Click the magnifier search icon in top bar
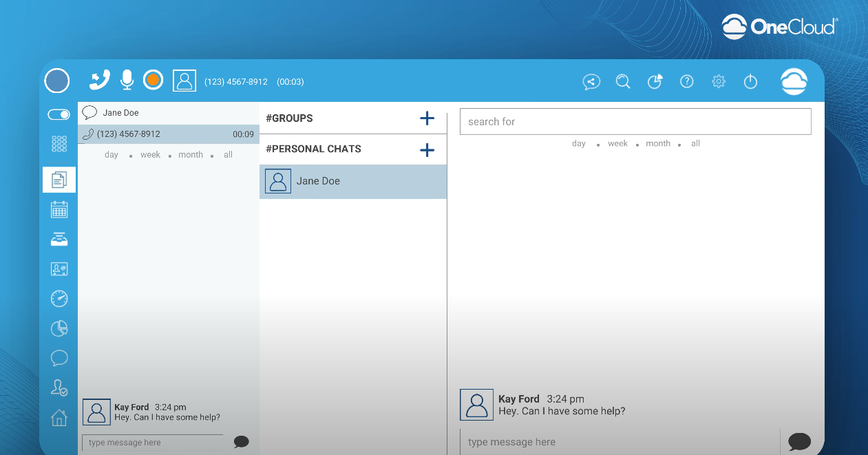 coord(623,82)
